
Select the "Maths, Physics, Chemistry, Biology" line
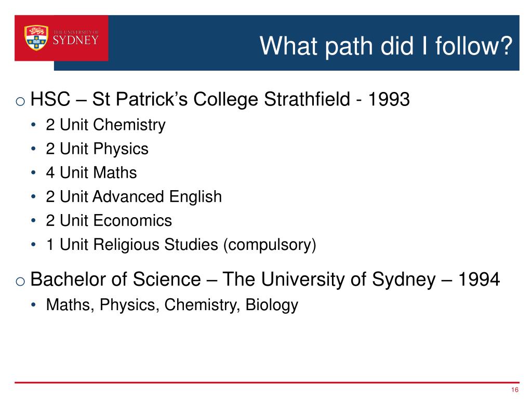pyautogui.click(x=172, y=305)
